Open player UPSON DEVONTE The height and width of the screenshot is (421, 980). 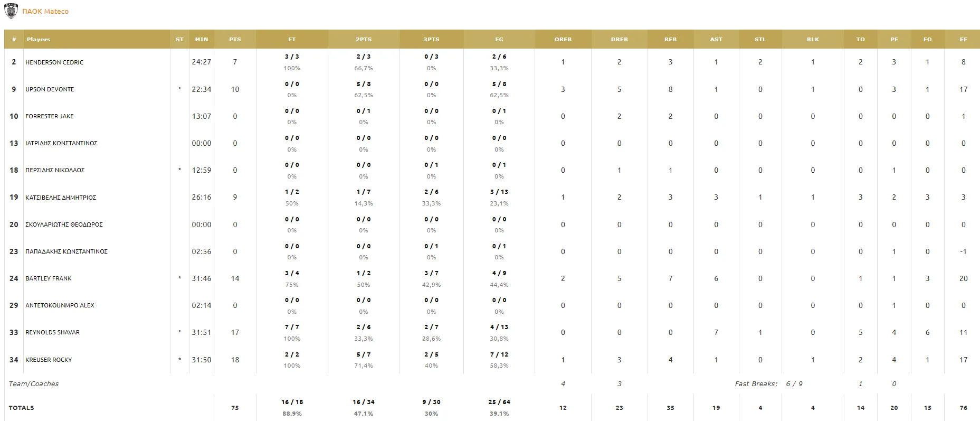coord(50,89)
